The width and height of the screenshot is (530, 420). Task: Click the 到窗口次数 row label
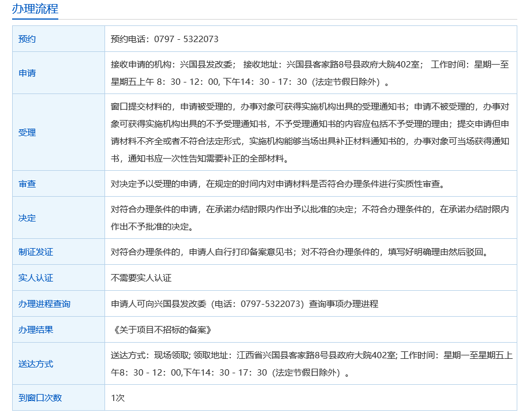(x=40, y=398)
